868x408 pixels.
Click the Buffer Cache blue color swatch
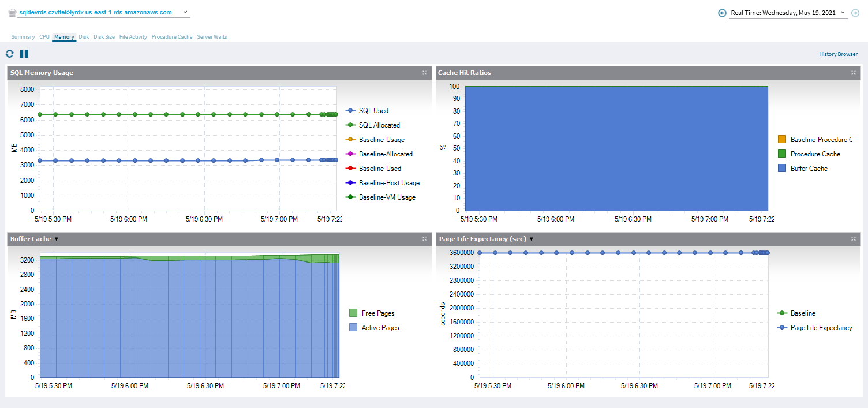click(782, 169)
